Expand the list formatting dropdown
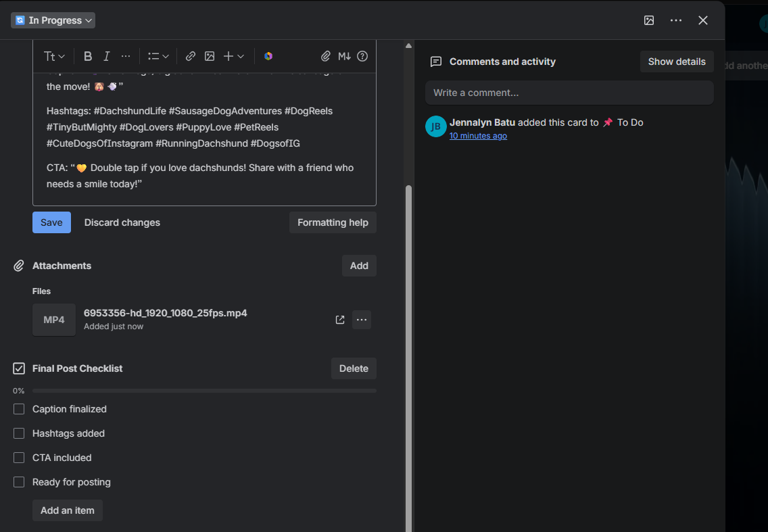 pos(158,56)
